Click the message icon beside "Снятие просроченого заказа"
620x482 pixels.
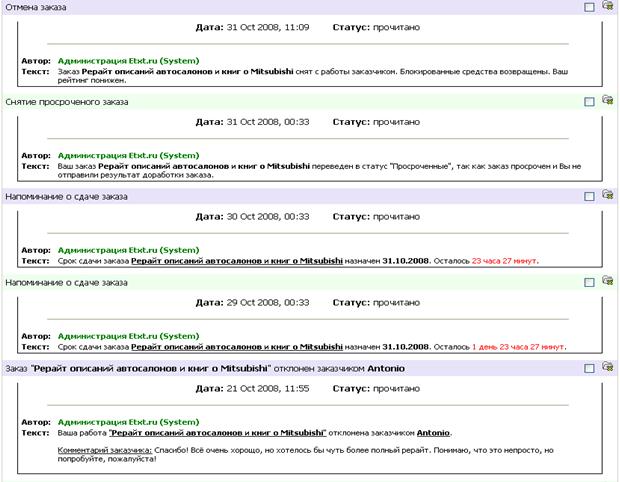tap(607, 101)
